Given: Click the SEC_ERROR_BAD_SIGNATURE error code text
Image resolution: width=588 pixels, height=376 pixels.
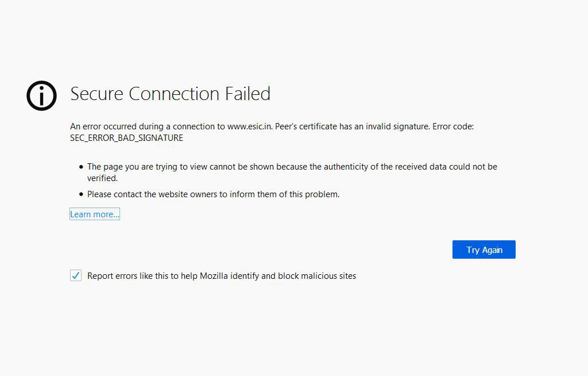Looking at the screenshot, I should (126, 138).
